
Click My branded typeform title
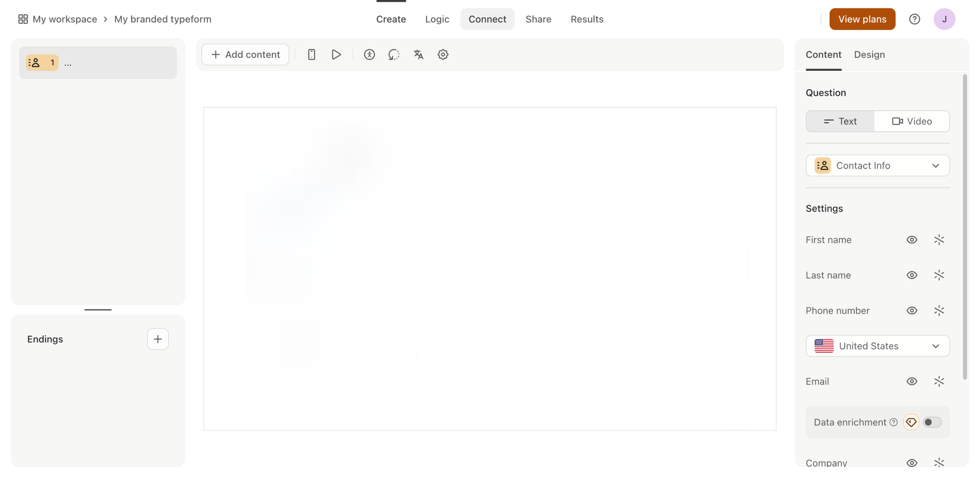coord(163,19)
